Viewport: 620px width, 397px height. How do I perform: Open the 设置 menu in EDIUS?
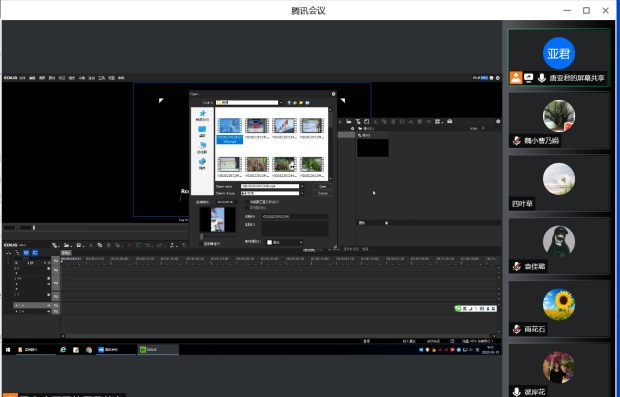click(x=112, y=78)
